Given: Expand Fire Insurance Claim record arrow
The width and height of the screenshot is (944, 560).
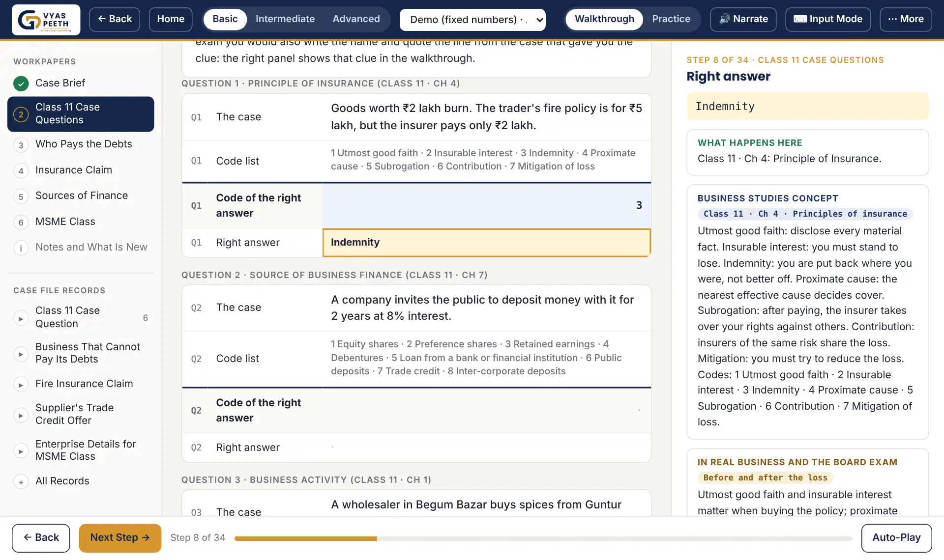Looking at the screenshot, I should (21, 385).
